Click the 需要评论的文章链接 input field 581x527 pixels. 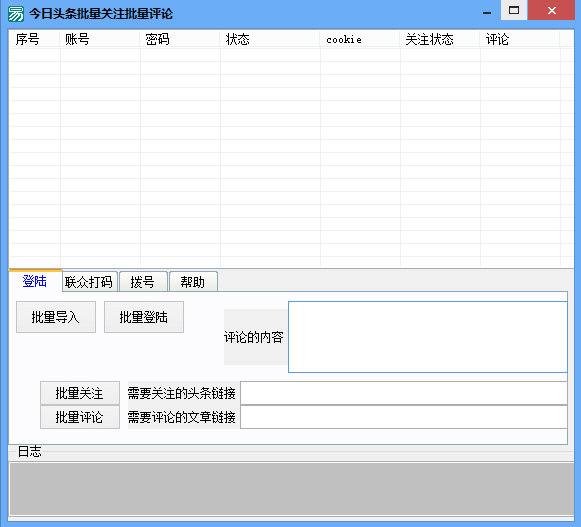[404, 417]
